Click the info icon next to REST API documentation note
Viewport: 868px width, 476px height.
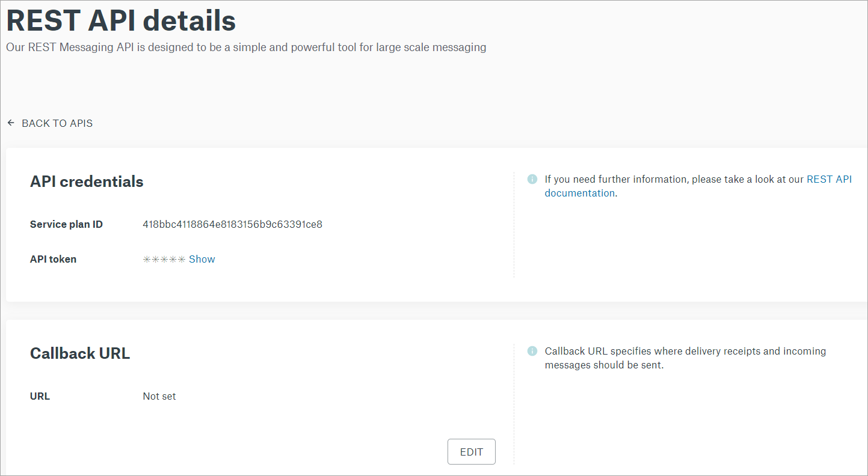click(532, 179)
